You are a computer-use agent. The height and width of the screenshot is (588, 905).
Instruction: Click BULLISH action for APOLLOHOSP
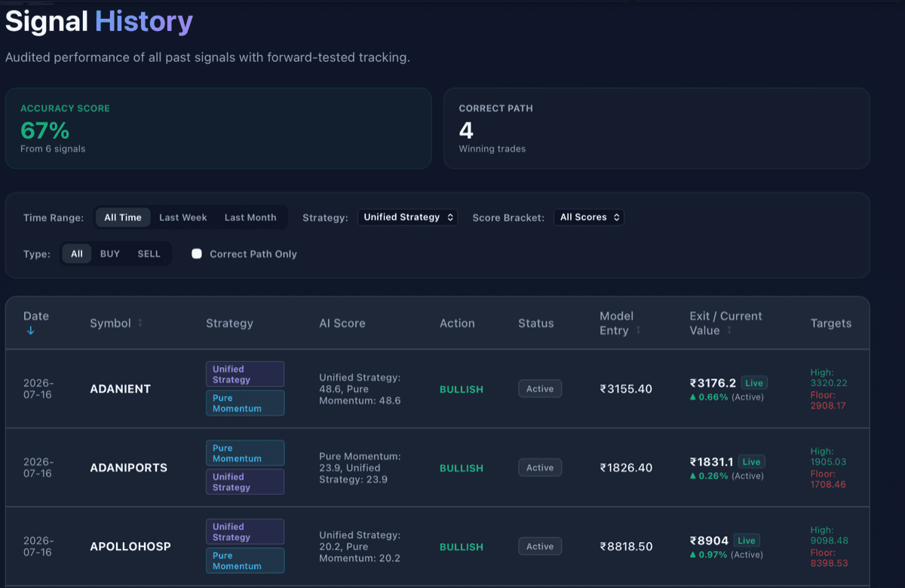click(x=462, y=547)
